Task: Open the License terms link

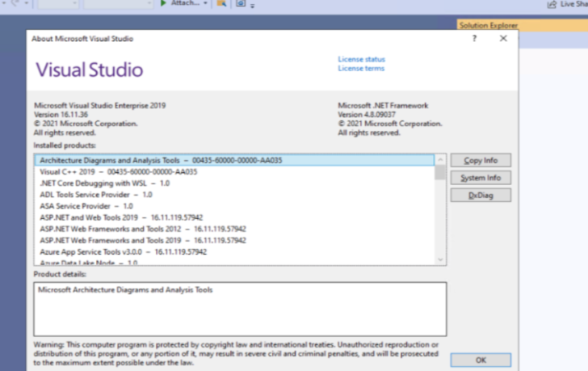Action: 361,68
